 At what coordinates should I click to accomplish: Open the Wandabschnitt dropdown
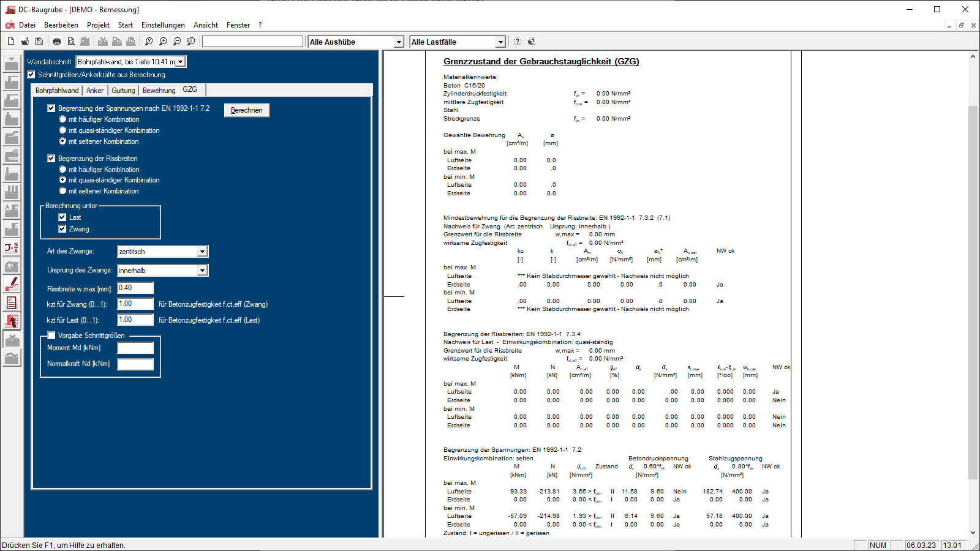181,62
